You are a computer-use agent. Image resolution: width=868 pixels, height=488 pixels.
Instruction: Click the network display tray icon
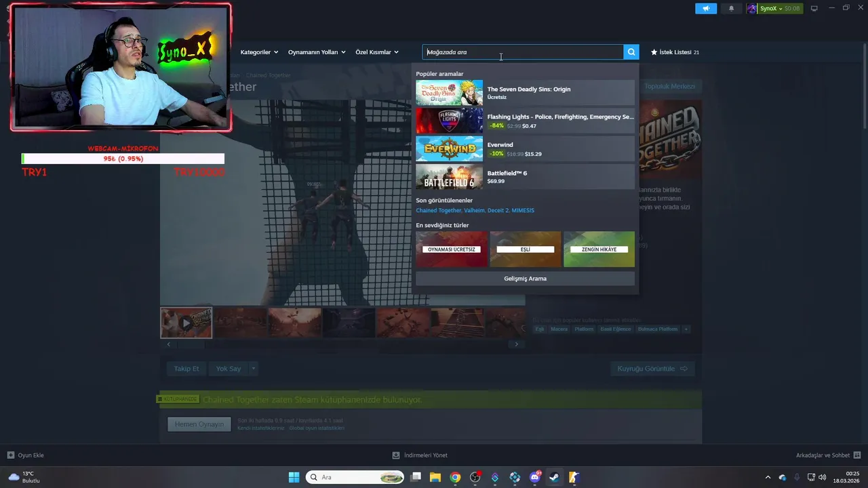click(811, 477)
